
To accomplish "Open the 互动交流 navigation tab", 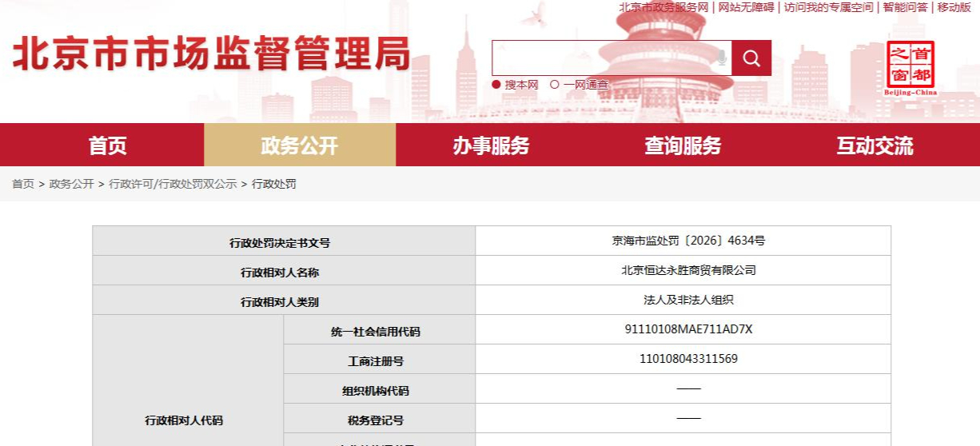I will coord(874,145).
